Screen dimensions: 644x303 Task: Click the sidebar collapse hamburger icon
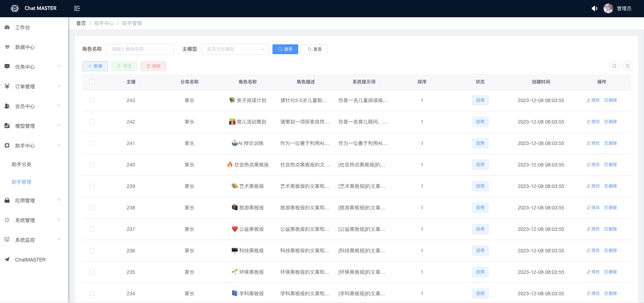77,8
